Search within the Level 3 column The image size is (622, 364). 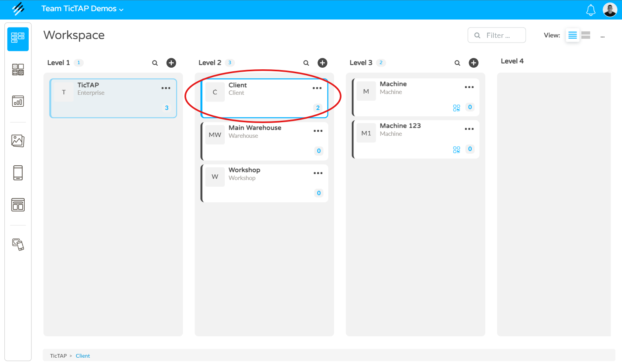click(457, 63)
